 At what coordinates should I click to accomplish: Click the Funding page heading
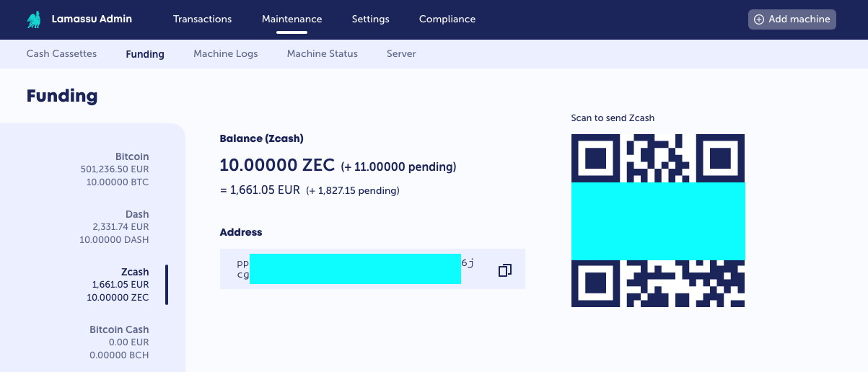coord(62,96)
